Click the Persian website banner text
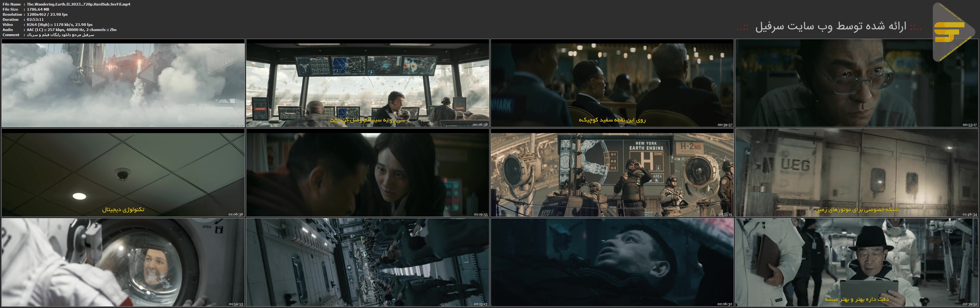Screen dimensions: 980x308 [829, 26]
